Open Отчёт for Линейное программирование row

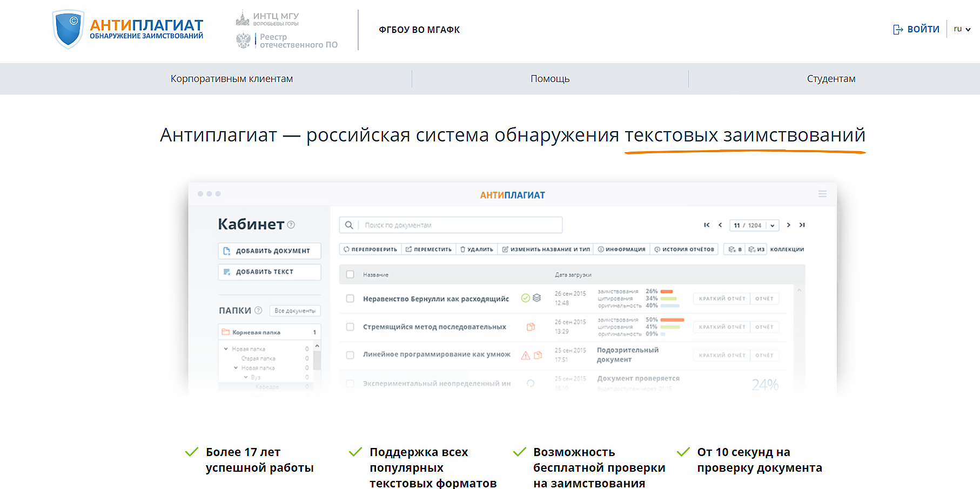[x=764, y=355]
